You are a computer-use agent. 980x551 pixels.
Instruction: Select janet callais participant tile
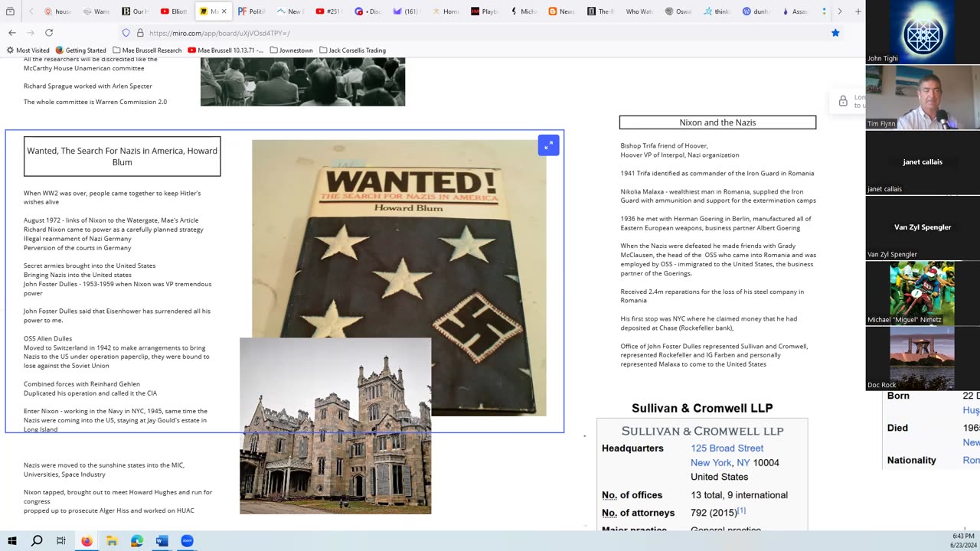tap(923, 162)
